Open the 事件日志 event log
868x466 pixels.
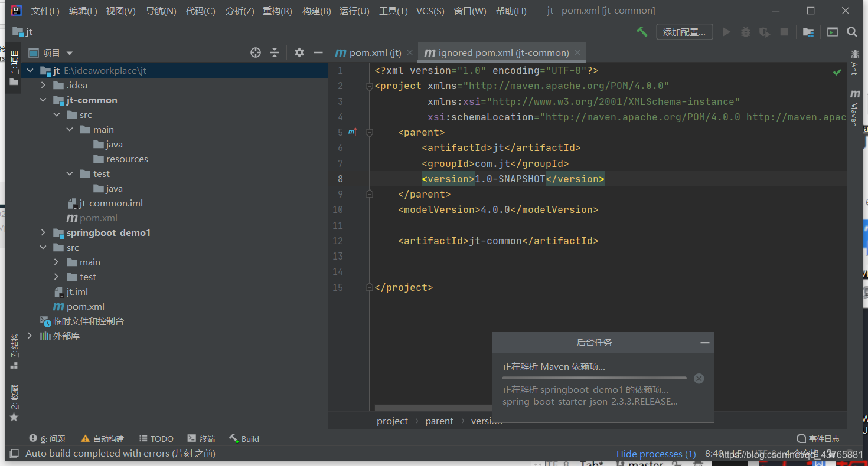pyautogui.click(x=818, y=439)
